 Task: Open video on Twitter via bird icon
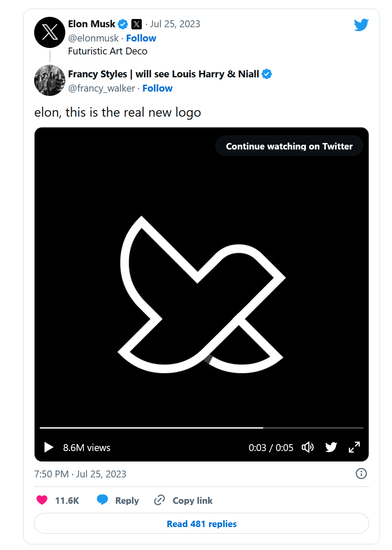331,447
